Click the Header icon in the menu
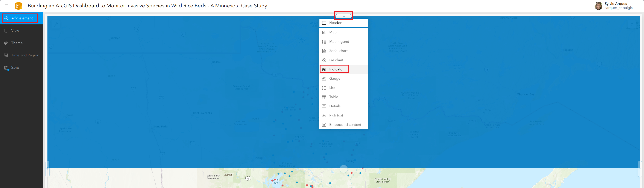Viewport: 644px width, 188px height. point(324,23)
